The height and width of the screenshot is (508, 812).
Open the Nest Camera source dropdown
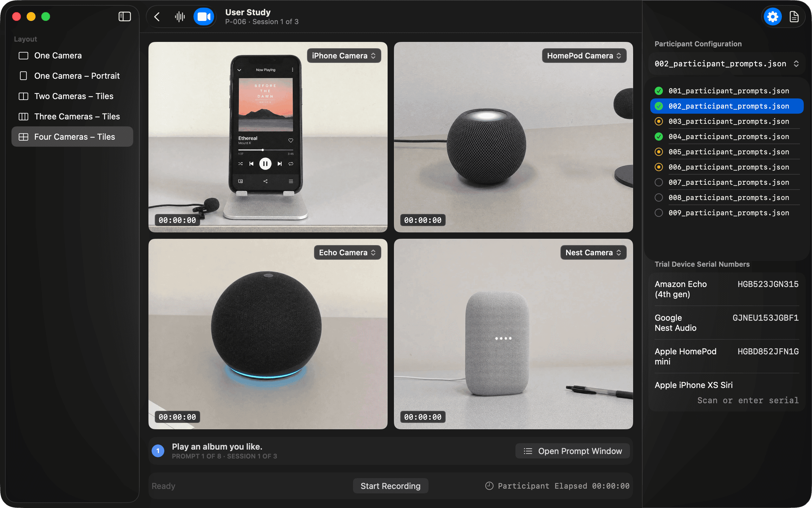(x=593, y=253)
